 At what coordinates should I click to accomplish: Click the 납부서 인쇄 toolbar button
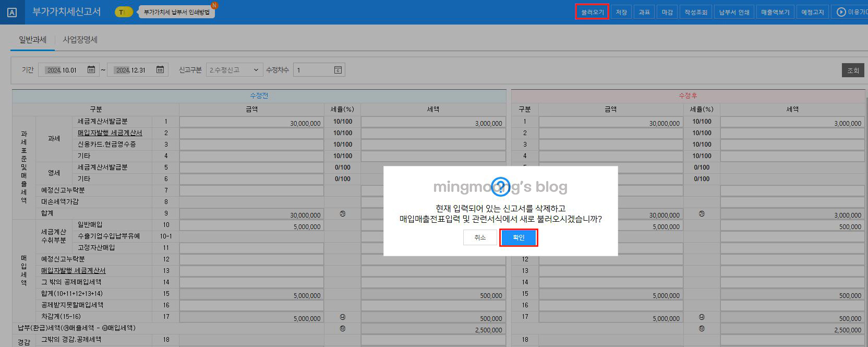click(x=734, y=12)
